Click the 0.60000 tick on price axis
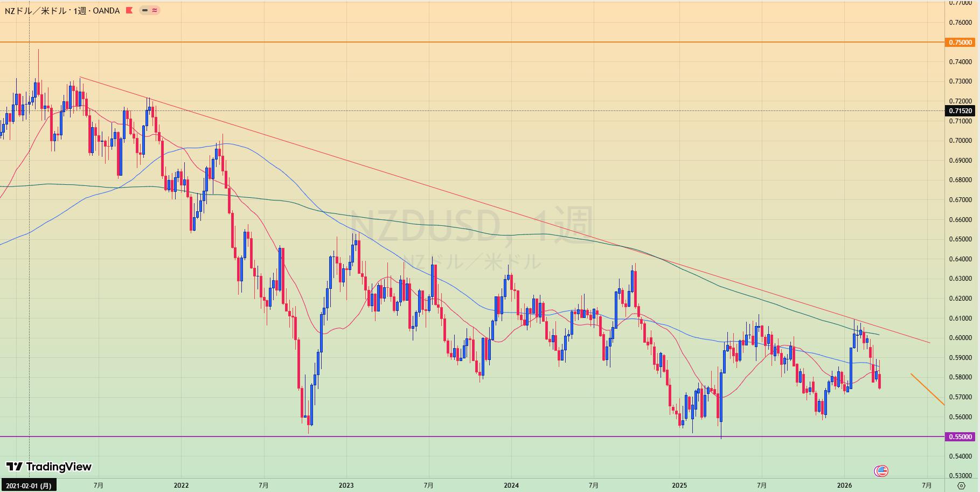This screenshot has width=980, height=492. click(x=960, y=338)
